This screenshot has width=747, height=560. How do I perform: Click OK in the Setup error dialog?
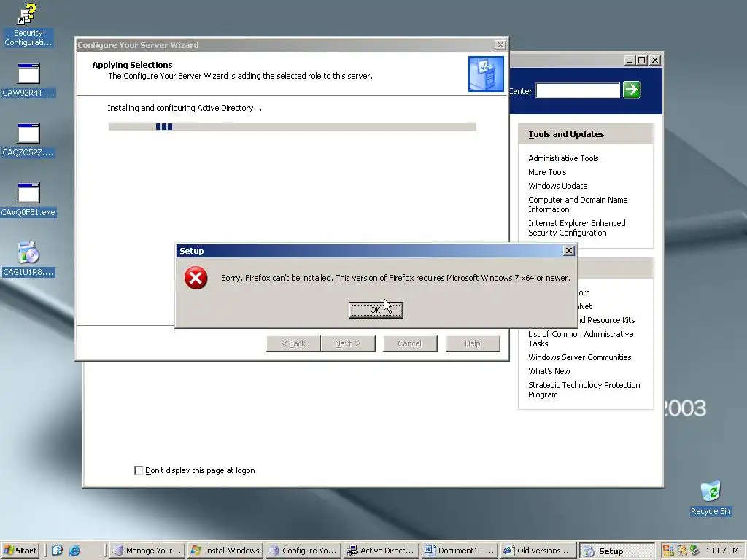376,310
